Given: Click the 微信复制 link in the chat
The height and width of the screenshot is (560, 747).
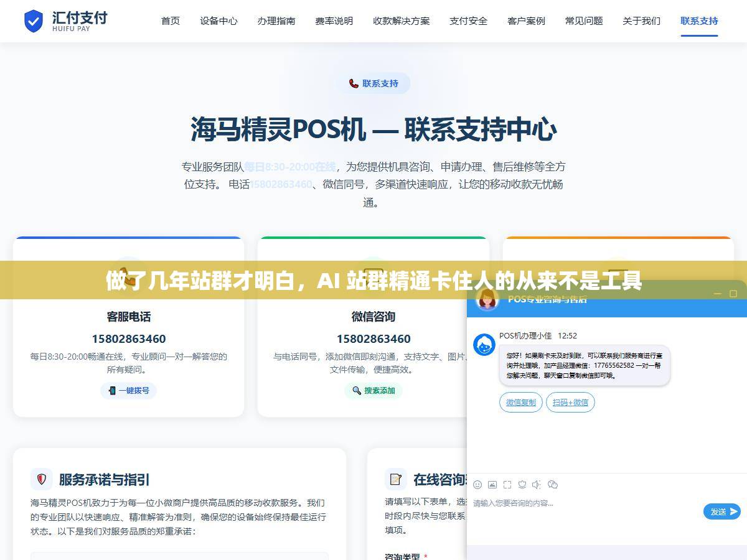Looking at the screenshot, I should (x=521, y=403).
